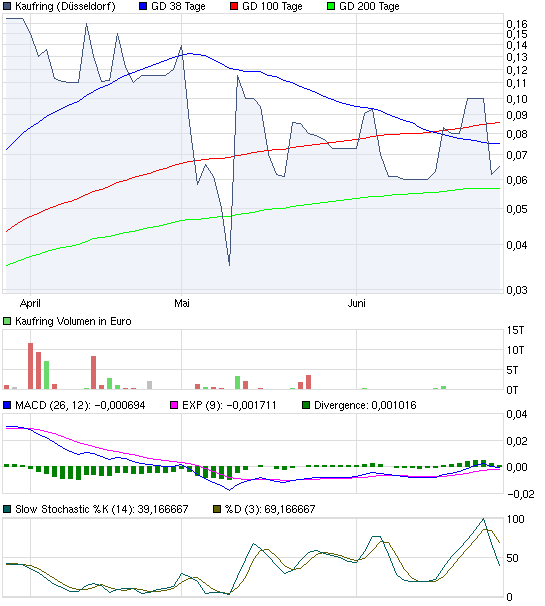Click the 'Juni' x-axis month label
Screen dimensions: 545x606
356,303
